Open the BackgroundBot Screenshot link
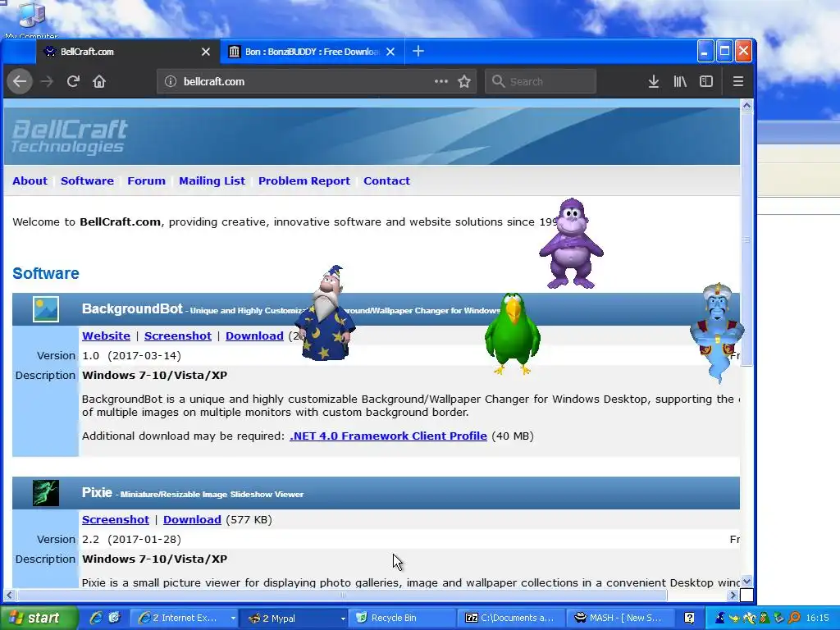Viewport: 840px width, 630px height. [x=178, y=336]
